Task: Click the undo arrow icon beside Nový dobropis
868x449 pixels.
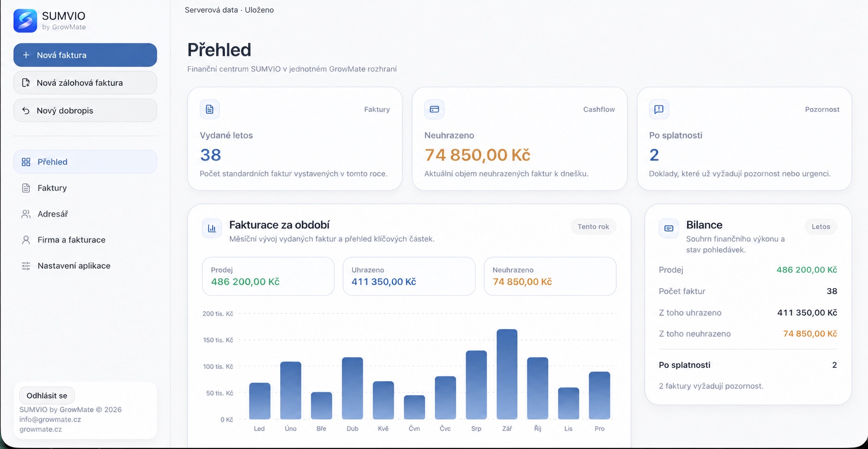Action: coord(26,111)
